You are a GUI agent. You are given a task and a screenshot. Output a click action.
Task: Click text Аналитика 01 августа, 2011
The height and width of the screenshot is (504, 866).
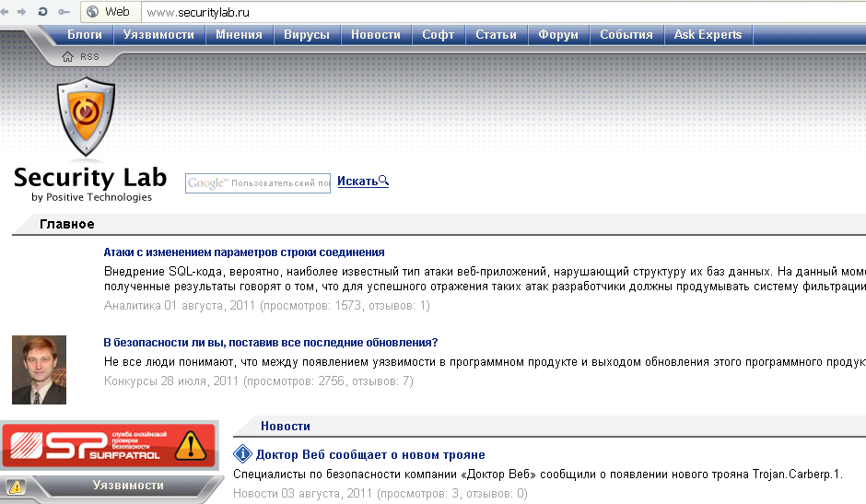pos(180,306)
